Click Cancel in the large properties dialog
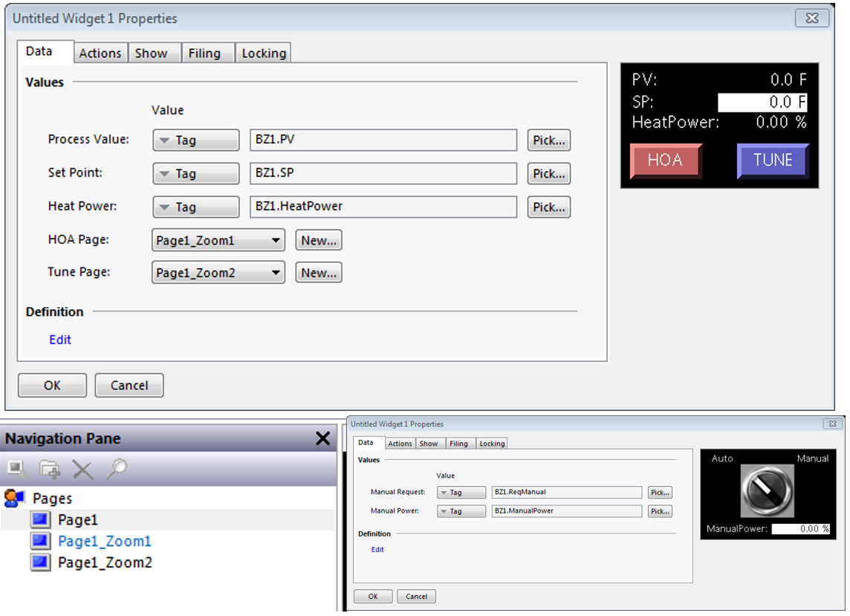 tap(129, 386)
